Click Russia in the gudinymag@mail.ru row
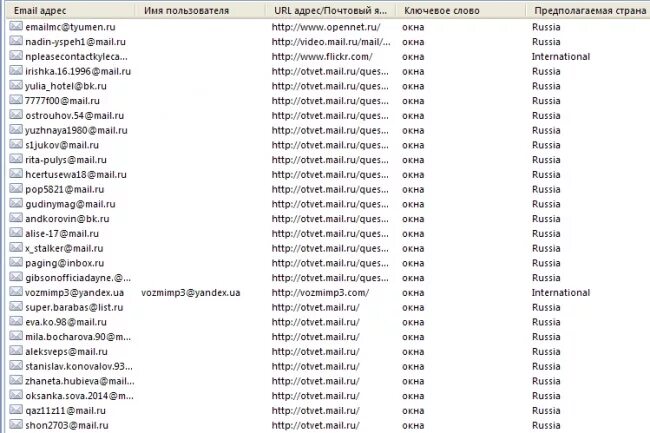Viewport: 650px width, 433px height. coord(546,204)
